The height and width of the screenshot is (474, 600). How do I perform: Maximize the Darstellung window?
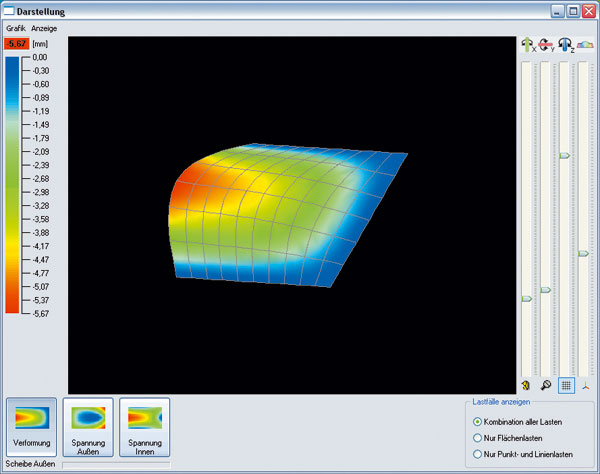(x=573, y=11)
